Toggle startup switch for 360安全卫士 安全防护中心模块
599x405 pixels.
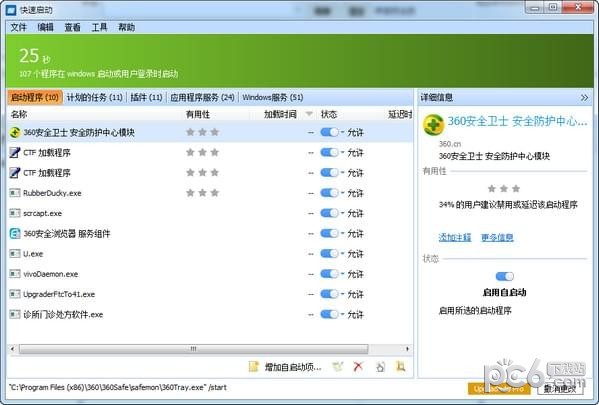point(329,132)
